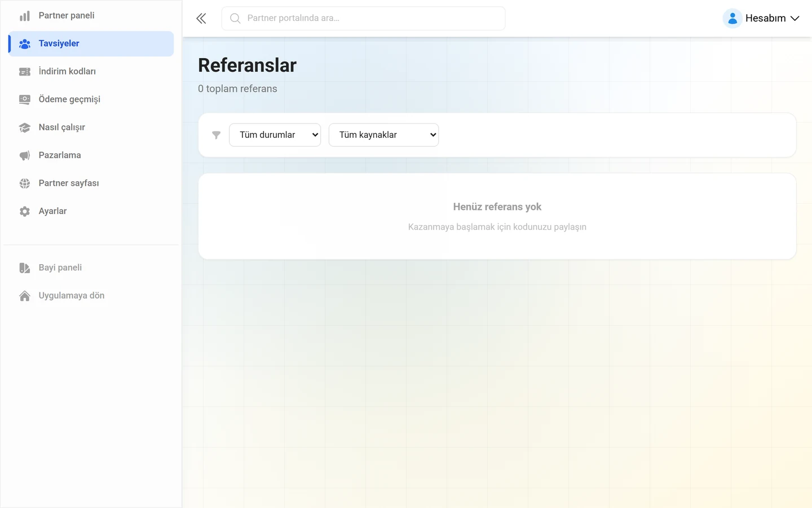Click the Partner sayfası globe icon

(x=25, y=183)
